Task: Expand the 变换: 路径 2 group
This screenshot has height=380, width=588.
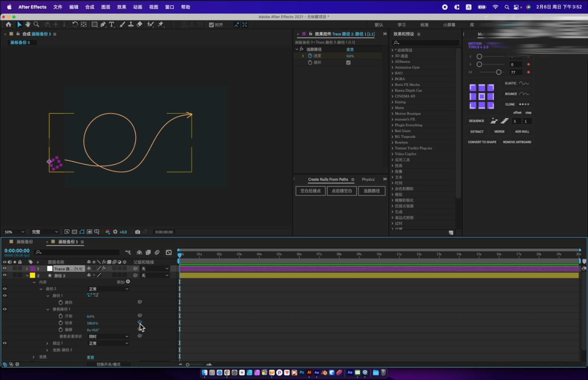Action: [x=47, y=350]
